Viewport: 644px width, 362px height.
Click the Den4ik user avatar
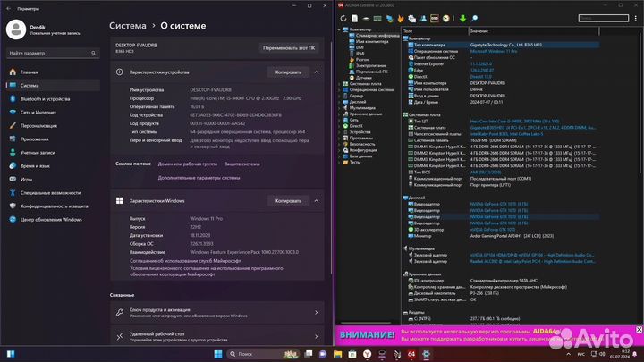click(16, 29)
